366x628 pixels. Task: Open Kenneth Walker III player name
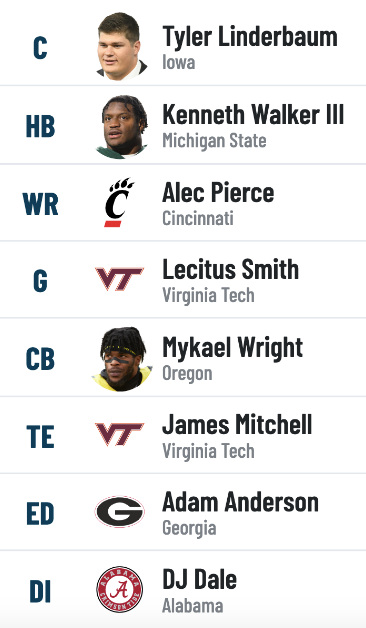click(253, 115)
